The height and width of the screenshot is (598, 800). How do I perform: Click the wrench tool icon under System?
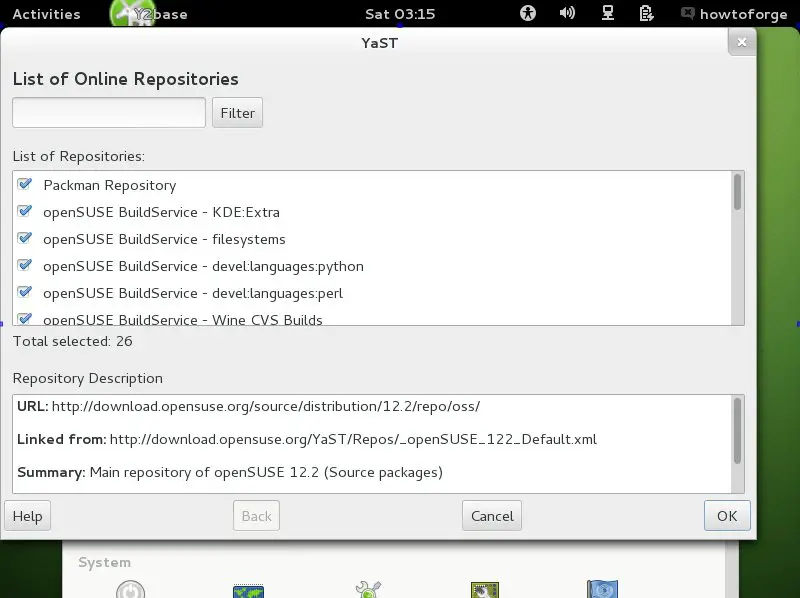(x=367, y=589)
